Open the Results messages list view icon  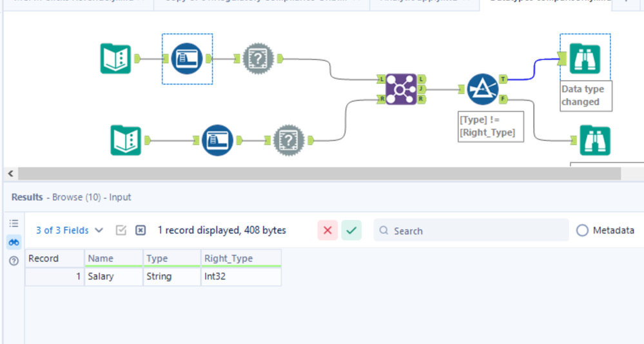coord(14,223)
